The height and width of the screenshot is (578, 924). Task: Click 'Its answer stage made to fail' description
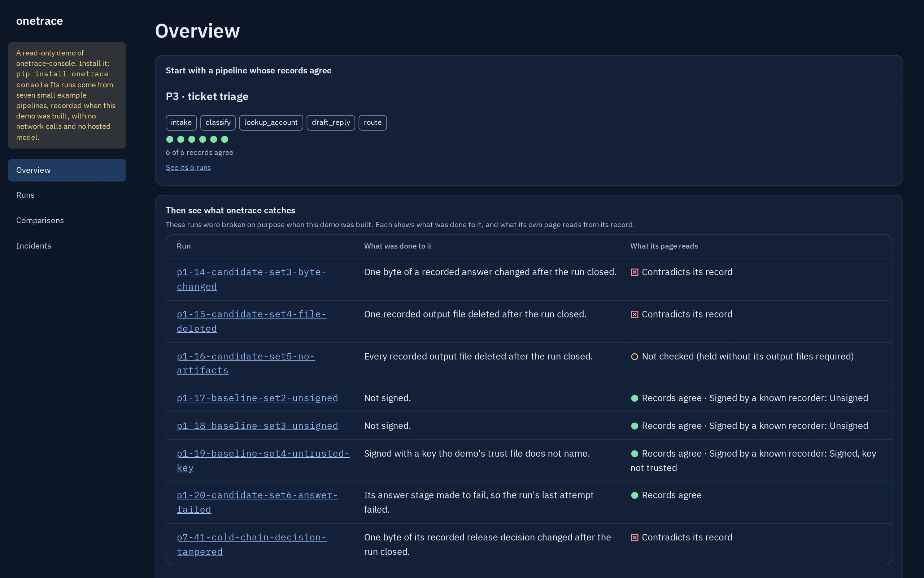coord(479,502)
